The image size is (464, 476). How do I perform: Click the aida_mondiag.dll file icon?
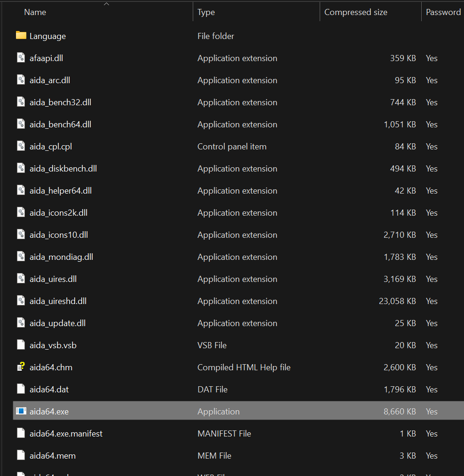[21, 257]
